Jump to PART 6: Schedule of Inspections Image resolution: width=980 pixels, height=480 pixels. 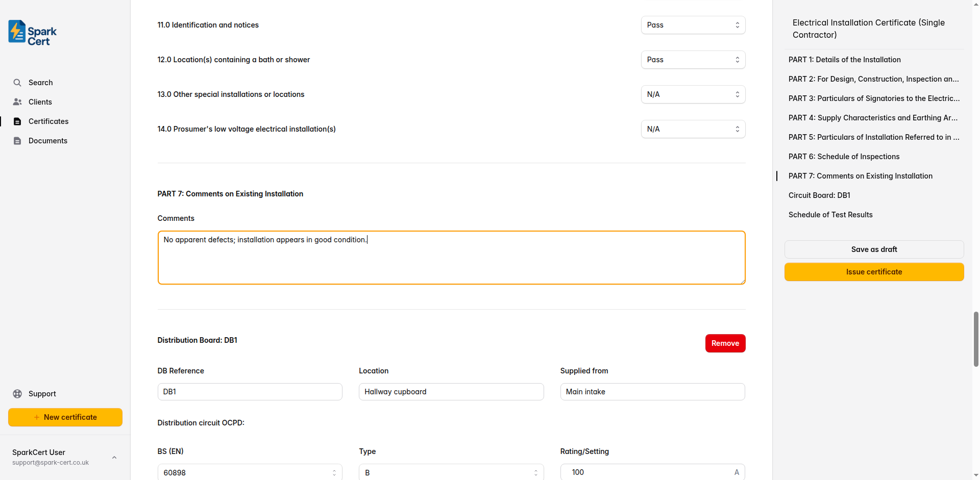[843, 156]
